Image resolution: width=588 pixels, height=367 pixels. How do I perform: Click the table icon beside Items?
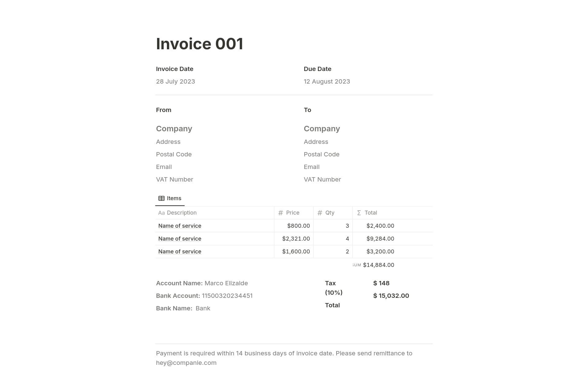(x=161, y=198)
